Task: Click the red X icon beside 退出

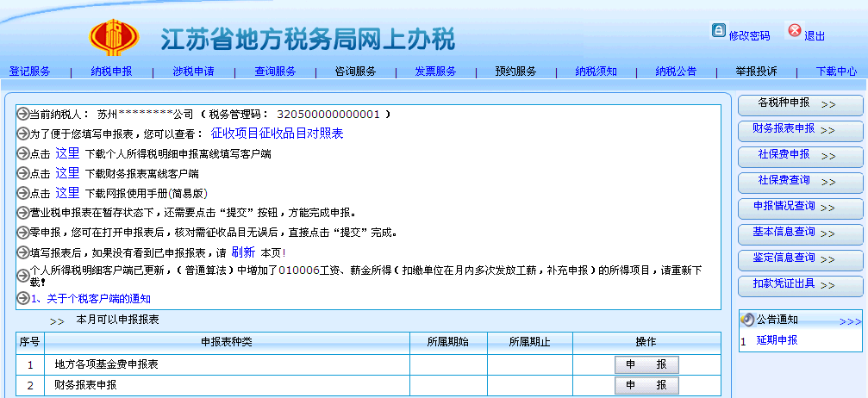Action: tap(795, 30)
